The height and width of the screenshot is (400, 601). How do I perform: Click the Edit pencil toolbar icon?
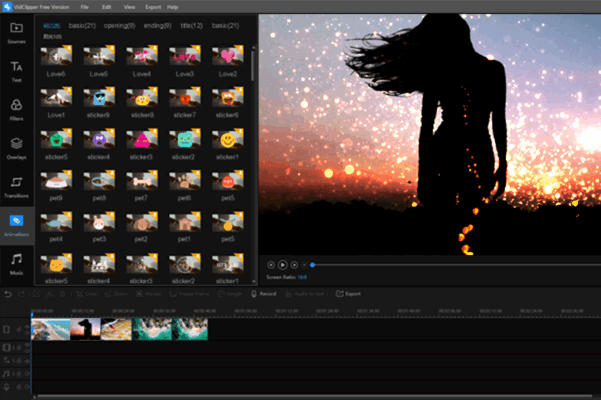click(36, 294)
